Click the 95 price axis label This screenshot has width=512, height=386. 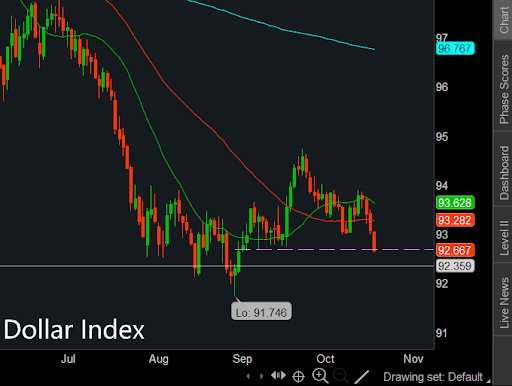(x=442, y=137)
